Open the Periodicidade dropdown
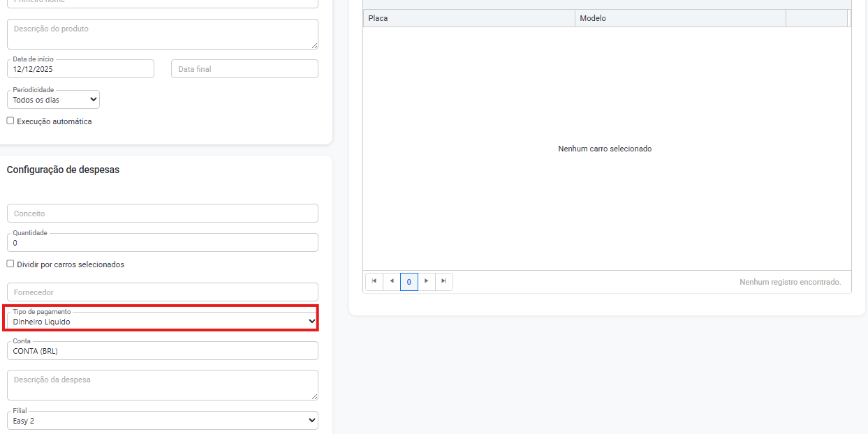868x434 pixels. (53, 100)
